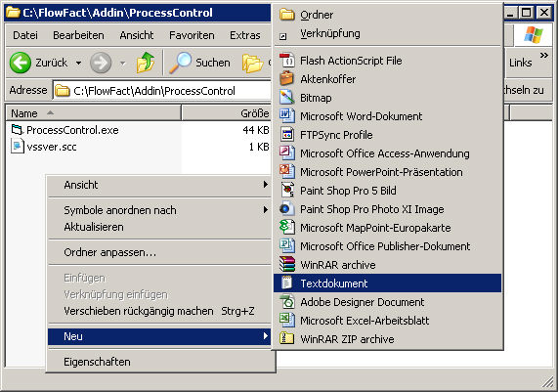Open the forward history dropdown arrow

pyautogui.click(x=123, y=64)
